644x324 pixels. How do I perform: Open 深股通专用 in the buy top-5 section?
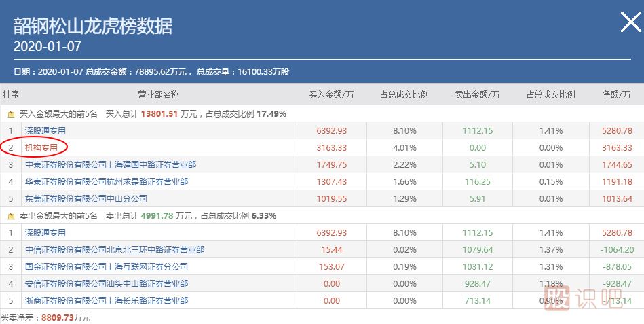pos(45,130)
